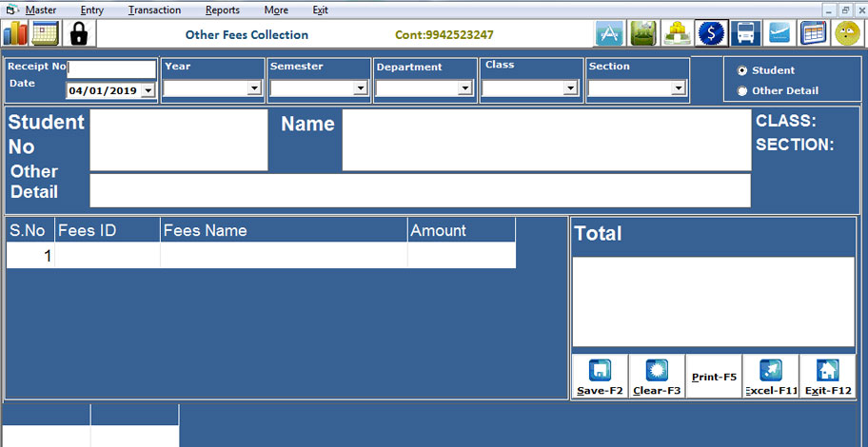Open the Master menu
The width and height of the screenshot is (868, 447).
[41, 10]
